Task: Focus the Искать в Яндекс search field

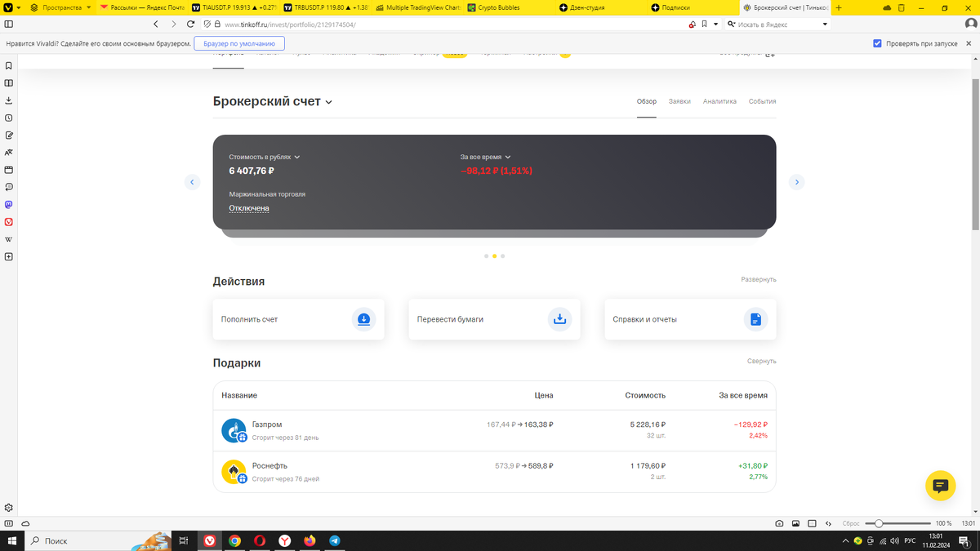Action: (x=778, y=24)
